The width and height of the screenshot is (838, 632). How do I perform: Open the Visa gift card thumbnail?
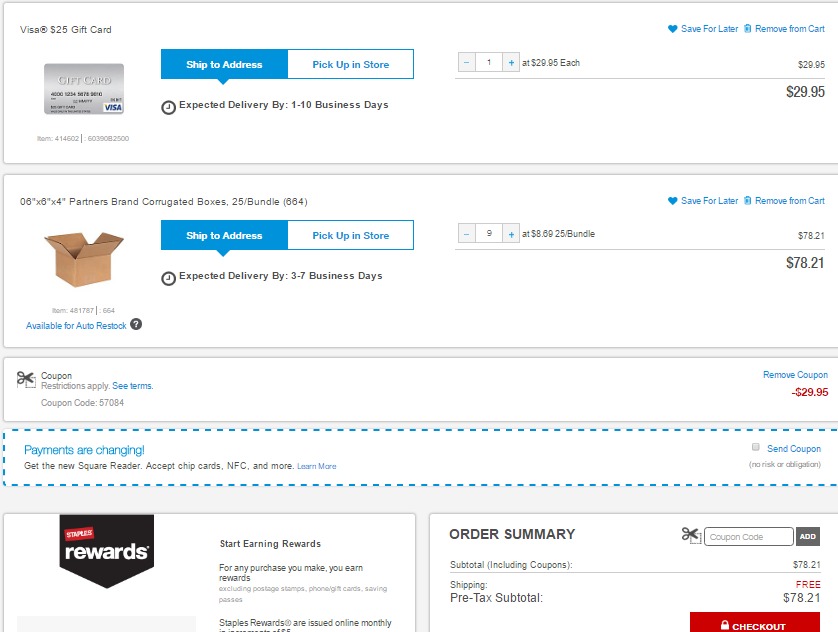[x=84, y=89]
